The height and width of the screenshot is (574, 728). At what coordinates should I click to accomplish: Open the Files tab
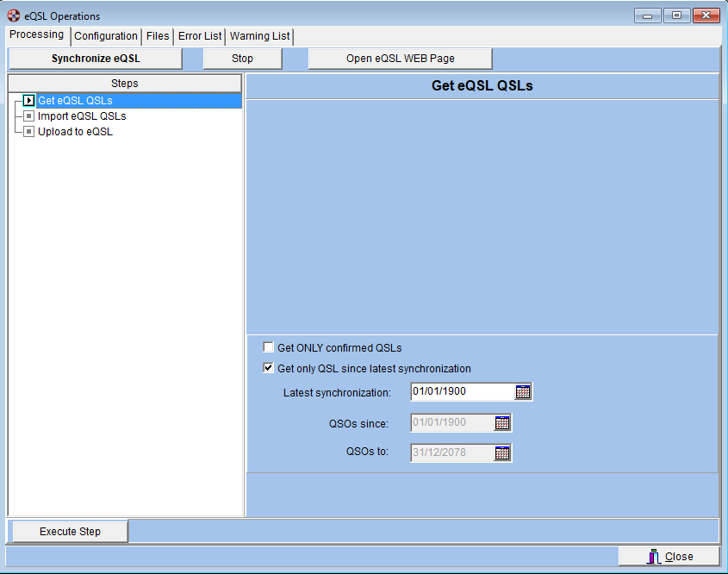[x=158, y=36]
